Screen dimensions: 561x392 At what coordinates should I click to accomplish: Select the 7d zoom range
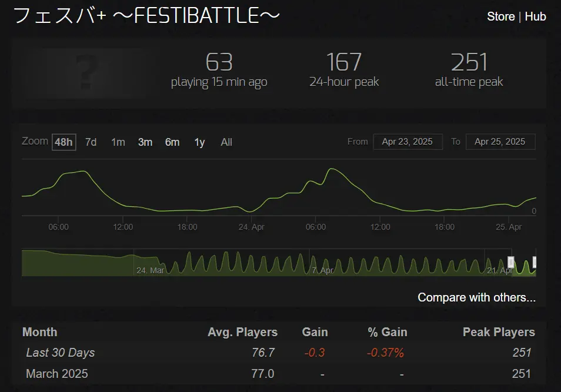91,142
